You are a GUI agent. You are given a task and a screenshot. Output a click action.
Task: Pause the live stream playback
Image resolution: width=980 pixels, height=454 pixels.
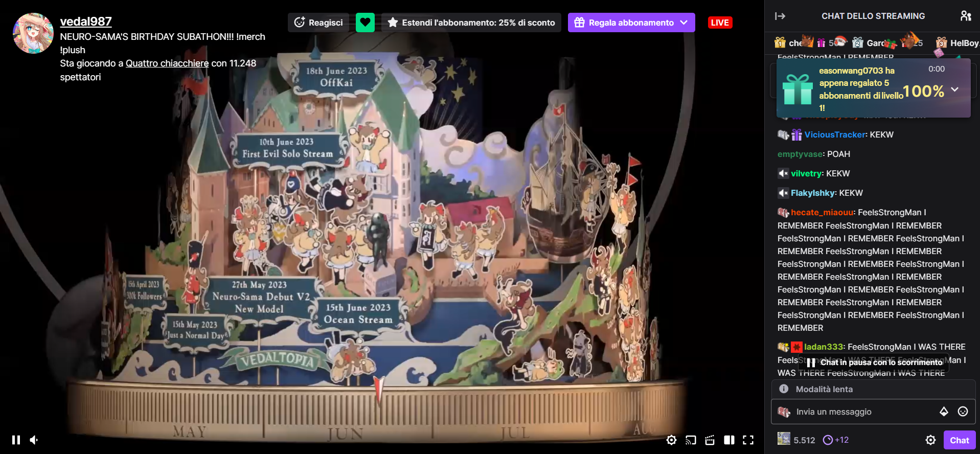[x=16, y=440]
